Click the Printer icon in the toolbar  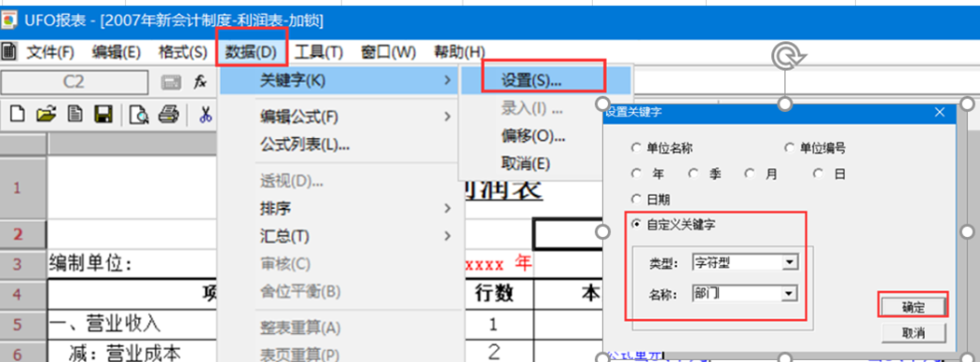tap(169, 115)
